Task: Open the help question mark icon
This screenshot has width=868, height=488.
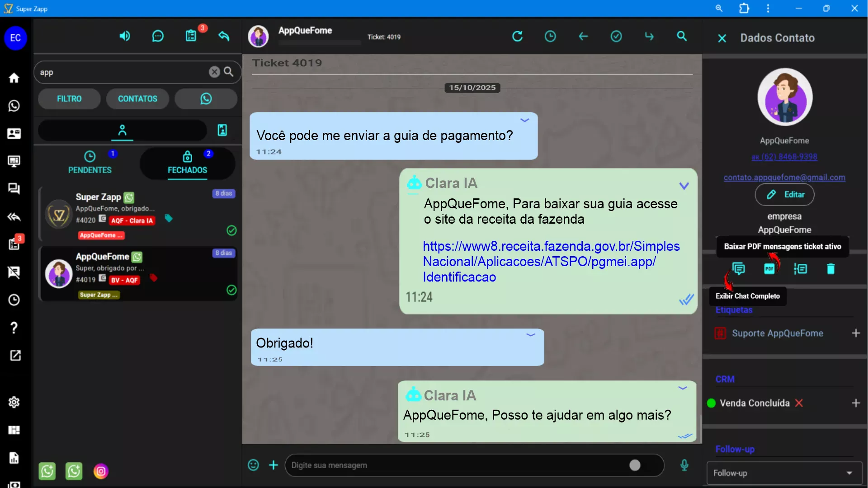Action: coord(14,328)
